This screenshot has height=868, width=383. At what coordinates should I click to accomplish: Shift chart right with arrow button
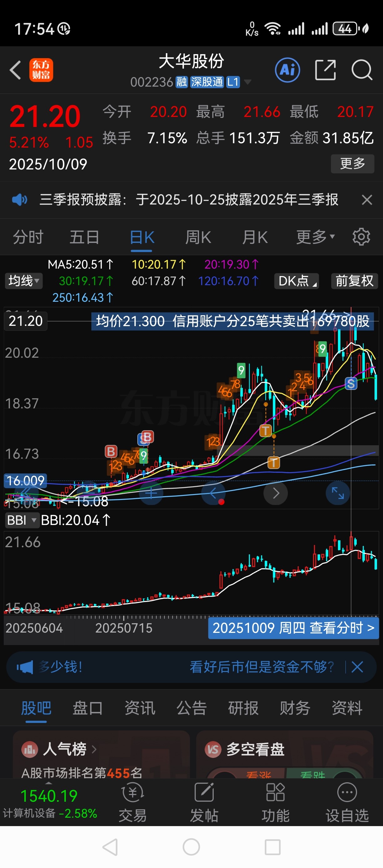click(275, 493)
